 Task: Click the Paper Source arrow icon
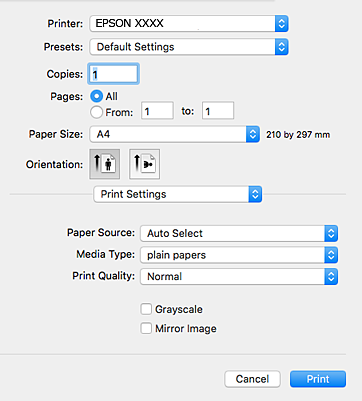331,233
